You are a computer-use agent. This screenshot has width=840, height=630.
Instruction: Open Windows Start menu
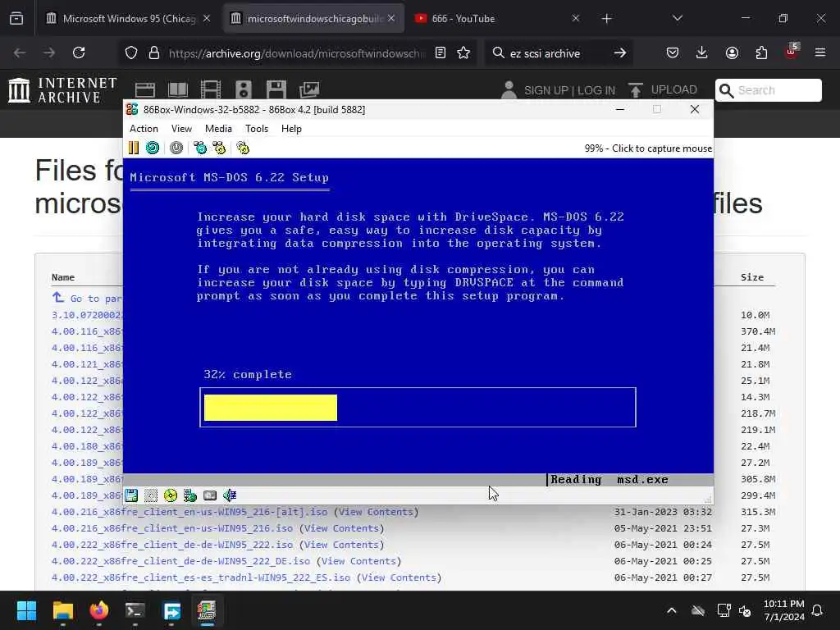pos(26,610)
